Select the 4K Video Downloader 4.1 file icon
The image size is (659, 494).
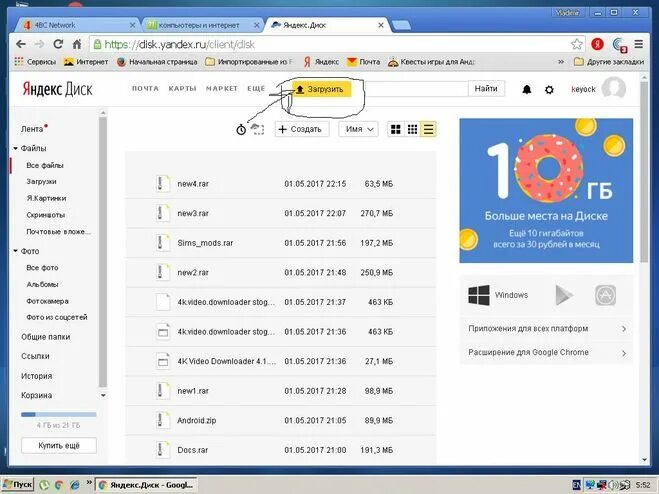pos(163,361)
